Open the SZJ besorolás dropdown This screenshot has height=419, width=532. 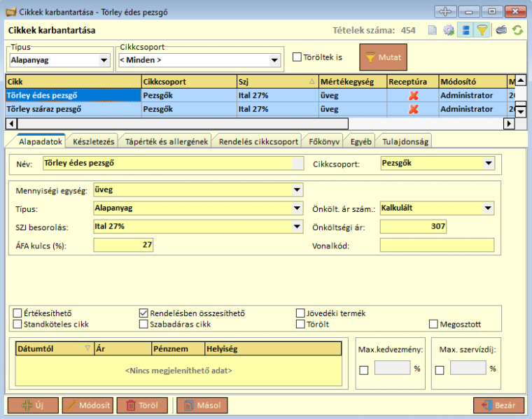pos(297,226)
